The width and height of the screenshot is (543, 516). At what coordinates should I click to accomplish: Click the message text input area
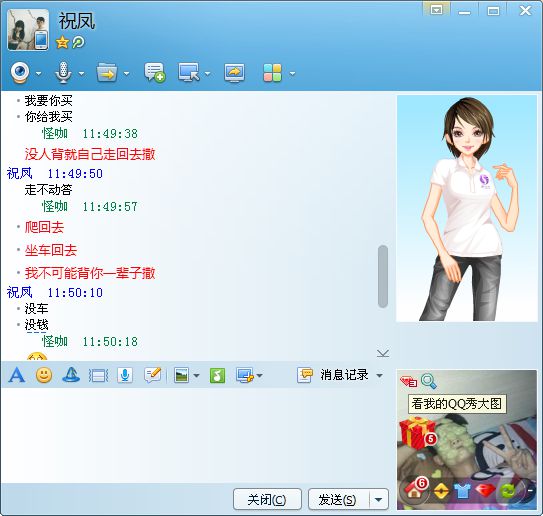pos(197,435)
